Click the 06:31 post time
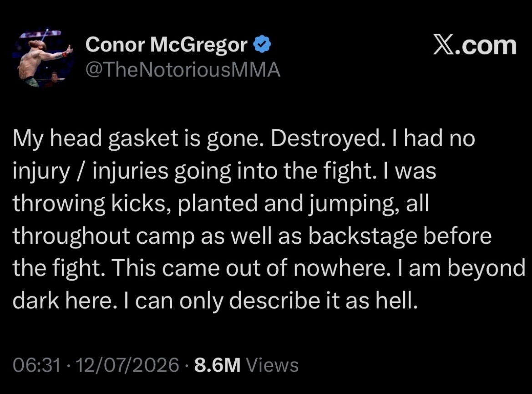This screenshot has width=532, height=394. coord(37,365)
